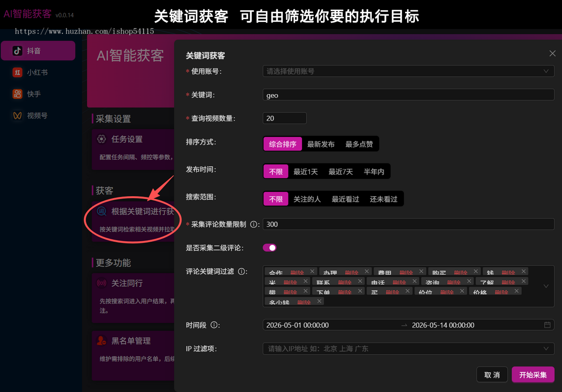Remove the 电话 tag with its X
This screenshot has width=562, height=392.
click(415, 281)
